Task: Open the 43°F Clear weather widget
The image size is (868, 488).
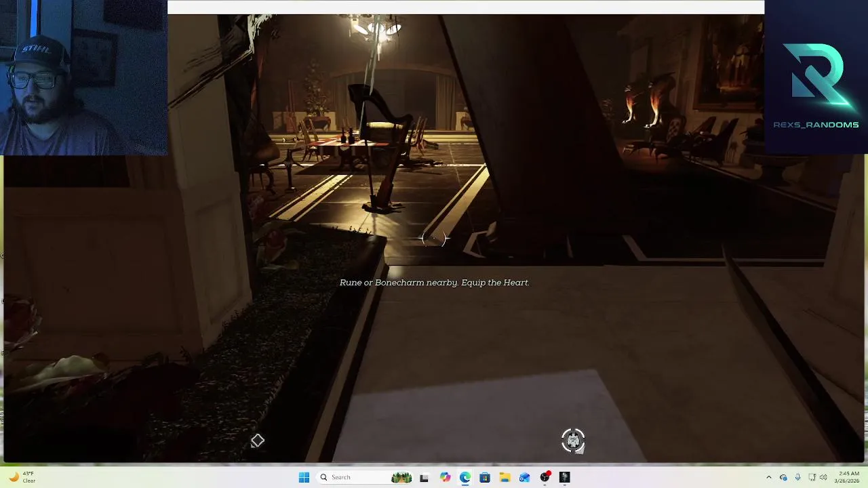Action: (x=22, y=477)
